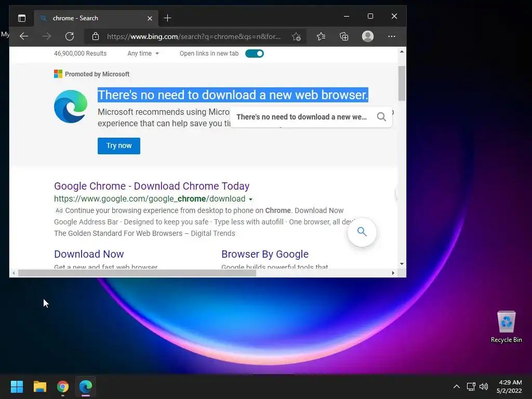532x399 pixels.
Task: Click the Promoted by Microsoft label
Action: coord(97,74)
